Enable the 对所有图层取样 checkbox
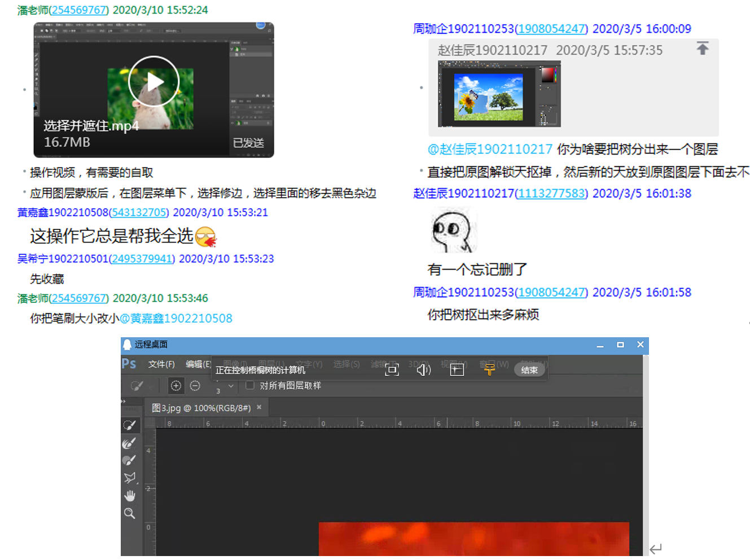The height and width of the screenshot is (560, 750). (x=250, y=386)
